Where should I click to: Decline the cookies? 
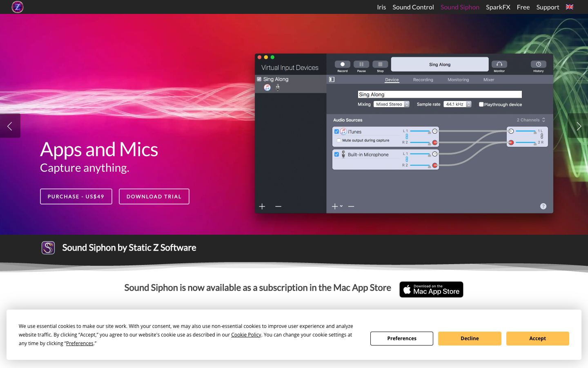470,339
